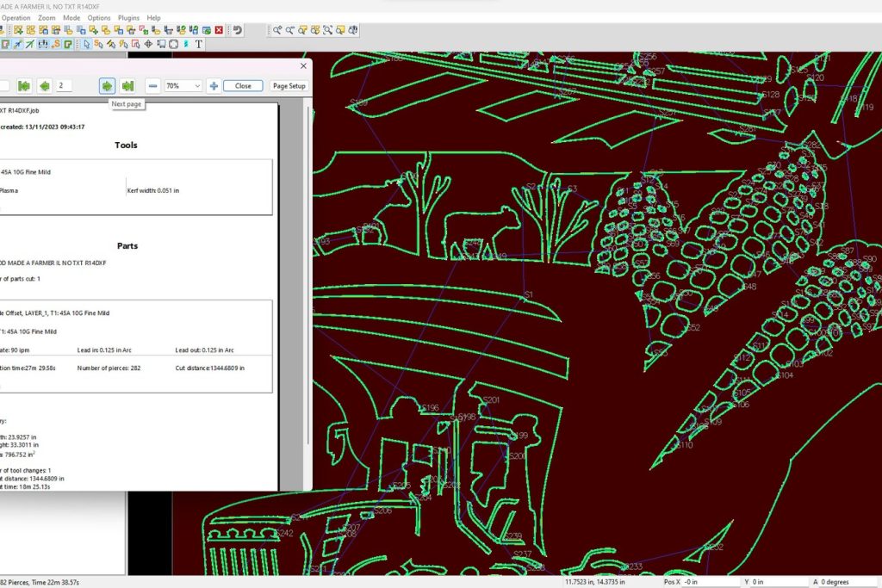Viewport: 882px width, 588px height.
Task: Go to the last page of preview
Action: [127, 86]
